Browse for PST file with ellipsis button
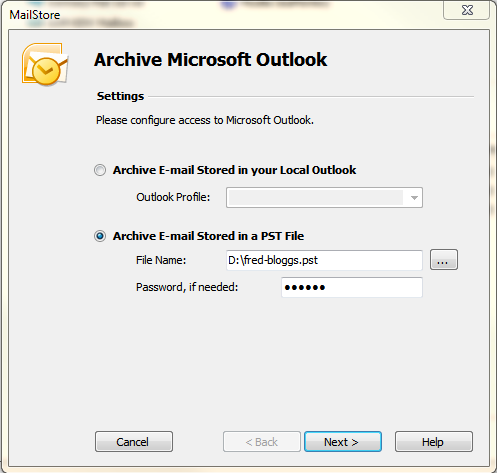 (x=444, y=260)
